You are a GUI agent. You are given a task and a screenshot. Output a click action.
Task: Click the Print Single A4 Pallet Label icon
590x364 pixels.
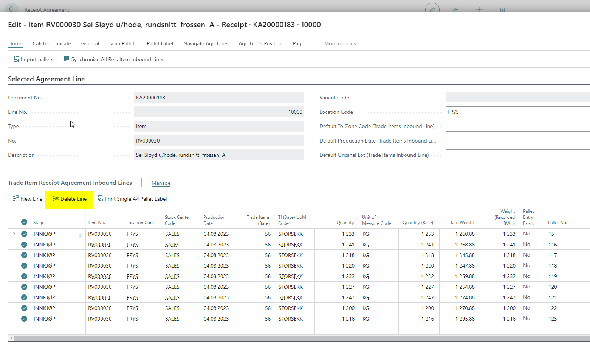point(100,198)
